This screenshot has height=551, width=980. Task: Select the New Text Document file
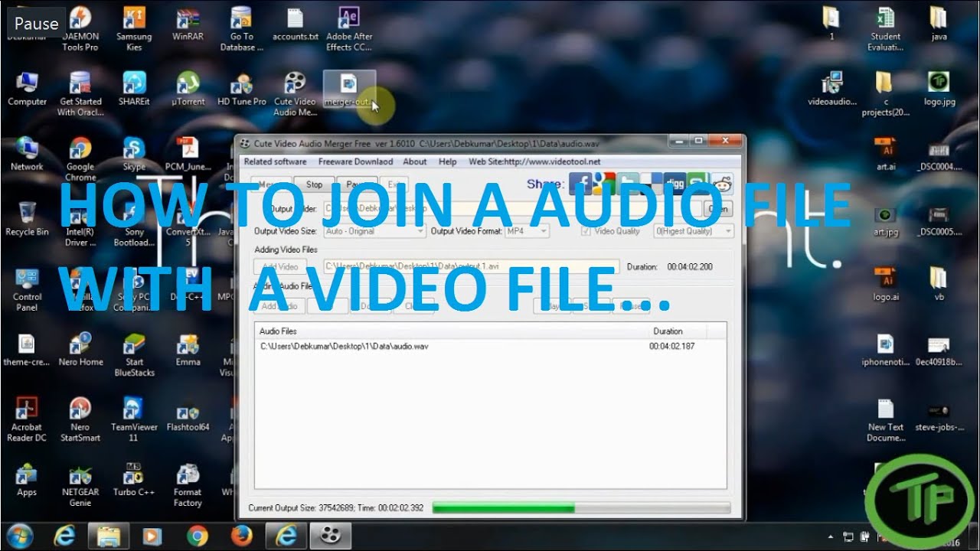[x=886, y=419]
